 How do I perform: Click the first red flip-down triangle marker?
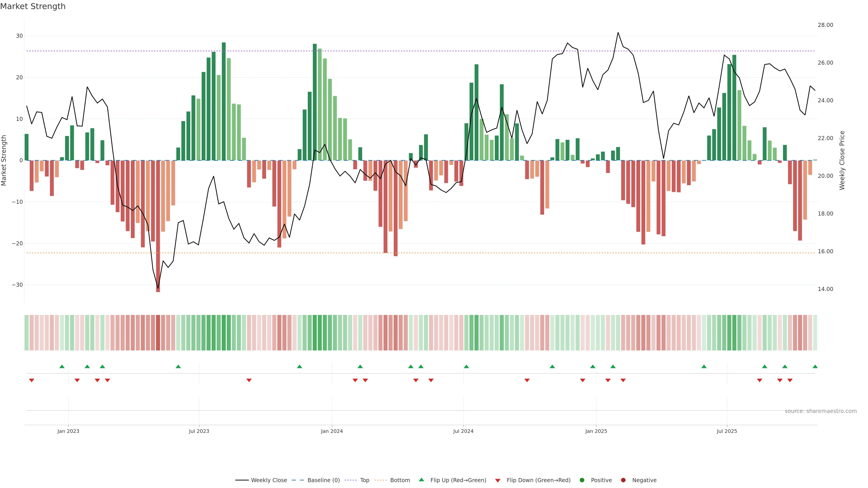pos(32,380)
